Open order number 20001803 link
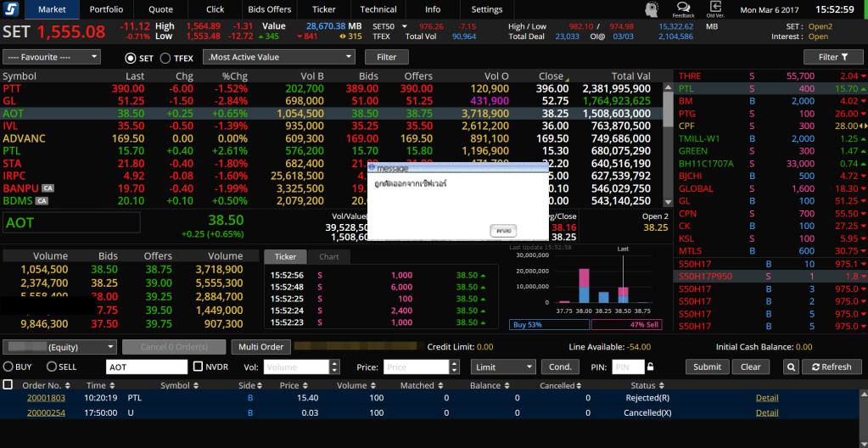 pyautogui.click(x=46, y=398)
